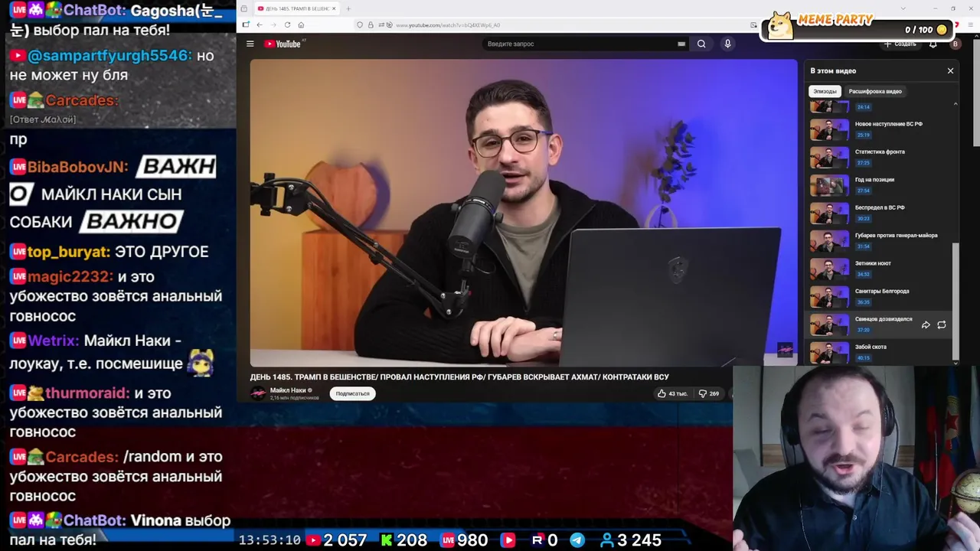The image size is (980, 551).
Task: Click the Создать create button
Action: [x=900, y=44]
